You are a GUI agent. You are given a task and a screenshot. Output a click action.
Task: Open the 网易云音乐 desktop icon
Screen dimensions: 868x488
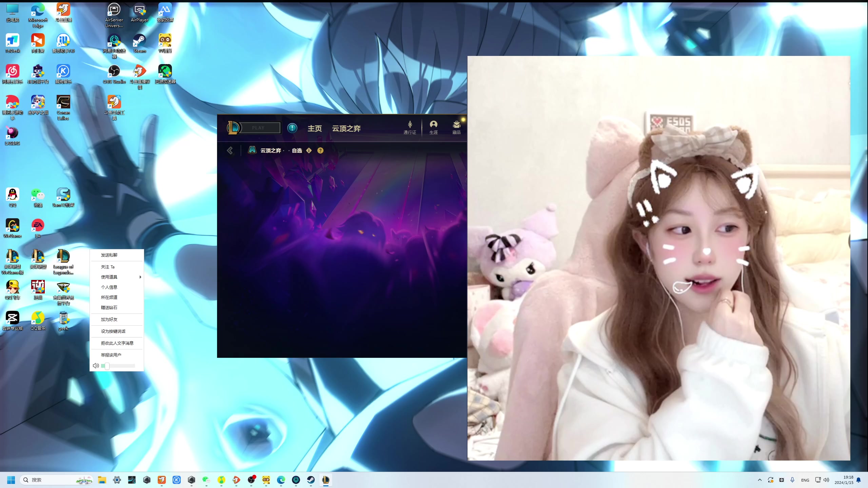(x=13, y=74)
